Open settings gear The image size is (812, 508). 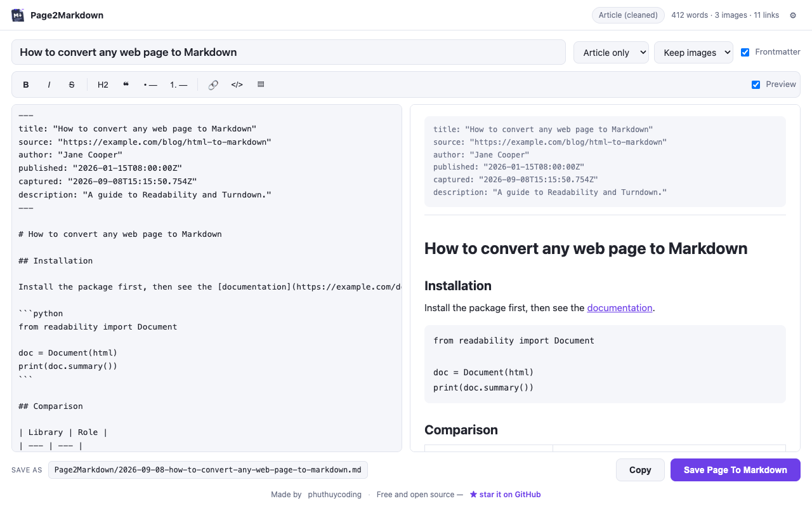point(793,15)
